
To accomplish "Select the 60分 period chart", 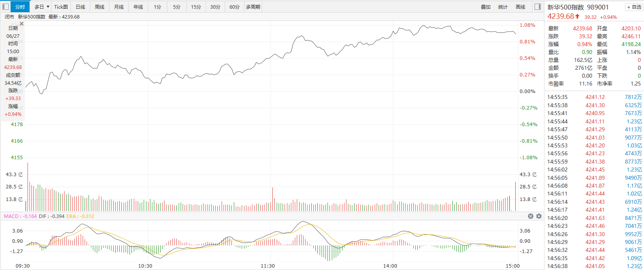I will pyautogui.click(x=235, y=7).
